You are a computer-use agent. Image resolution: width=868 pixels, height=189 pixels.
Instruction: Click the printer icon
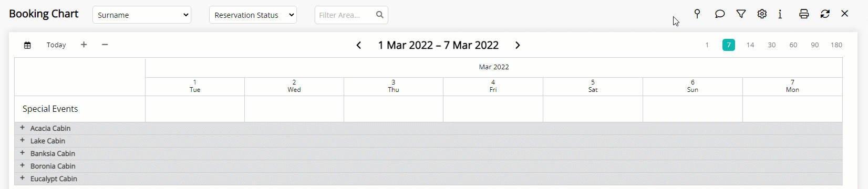tap(804, 14)
